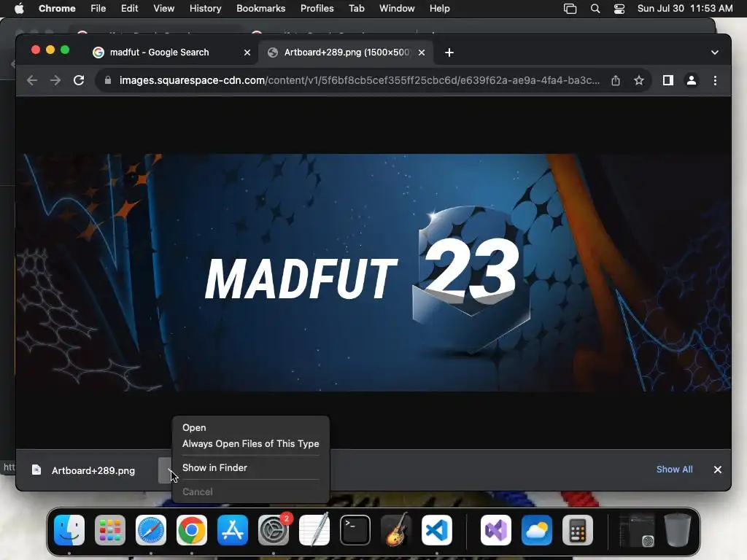Open the Profiles menu
The height and width of the screenshot is (560, 747).
(317, 9)
